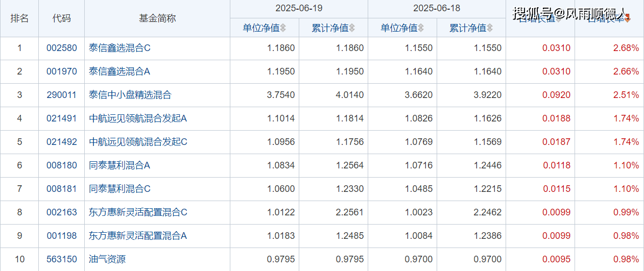Open fund code 002580

coord(62,48)
